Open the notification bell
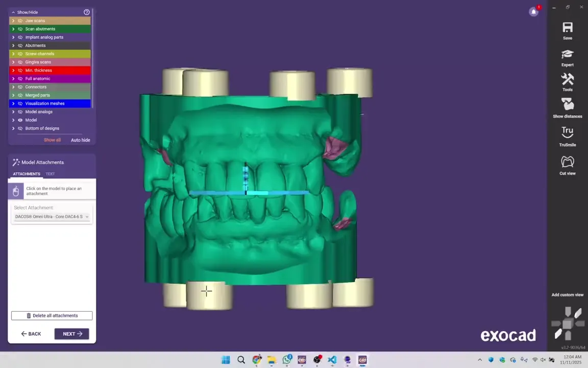The image size is (588, 368). pos(533,12)
